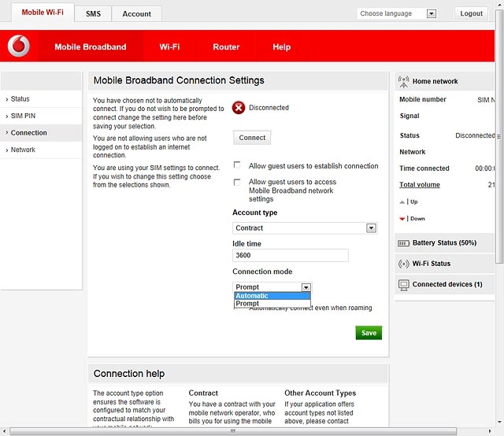Enable Allow guest users to establish connection
The height and width of the screenshot is (436, 504).
tap(237, 164)
